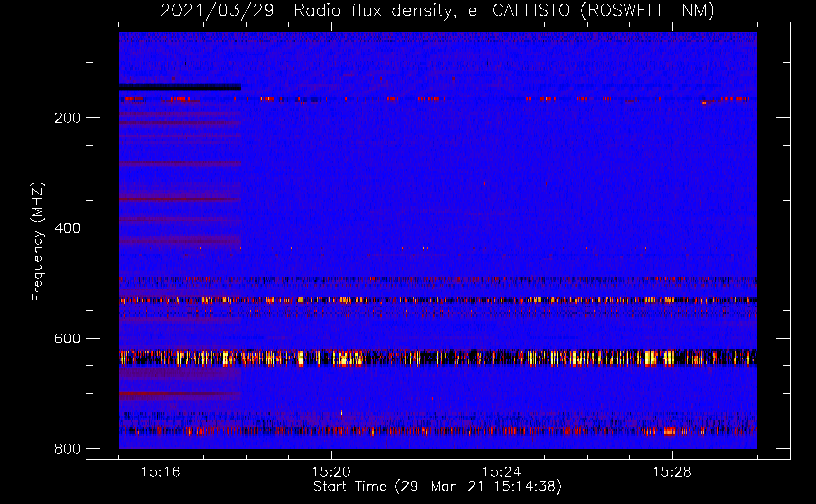Image resolution: width=816 pixels, height=504 pixels.
Task: Click the white vertical spike near 400 MHz at 15:24
Action: [x=497, y=230]
